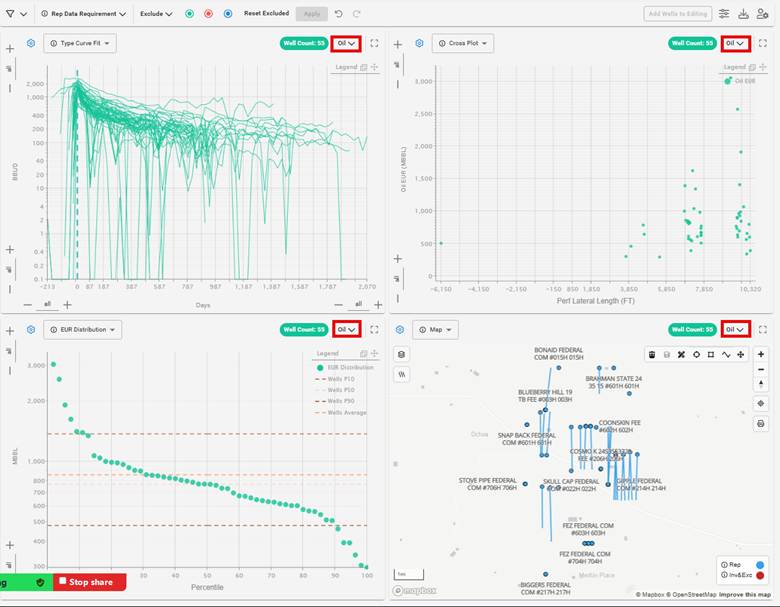Open Type Curve Fit chart settings gear

click(30, 43)
